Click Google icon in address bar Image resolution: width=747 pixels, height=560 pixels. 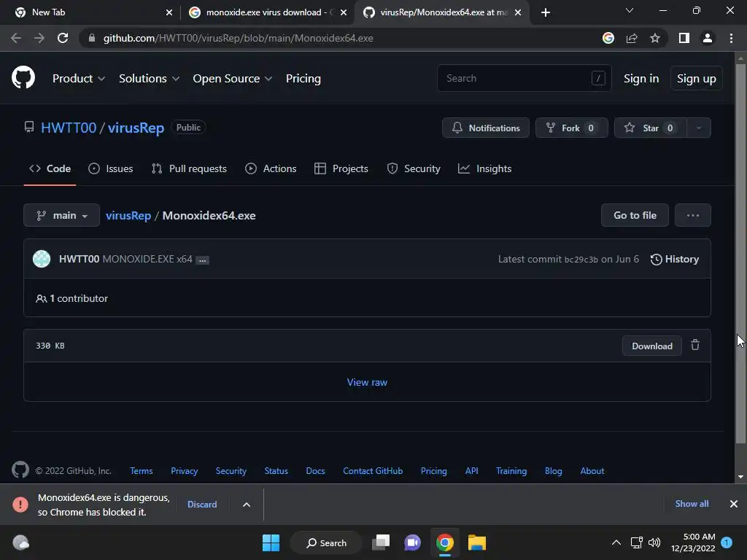tap(608, 38)
